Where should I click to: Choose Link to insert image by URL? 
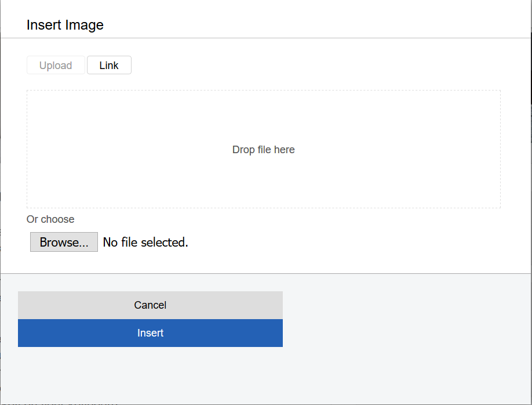pos(109,66)
